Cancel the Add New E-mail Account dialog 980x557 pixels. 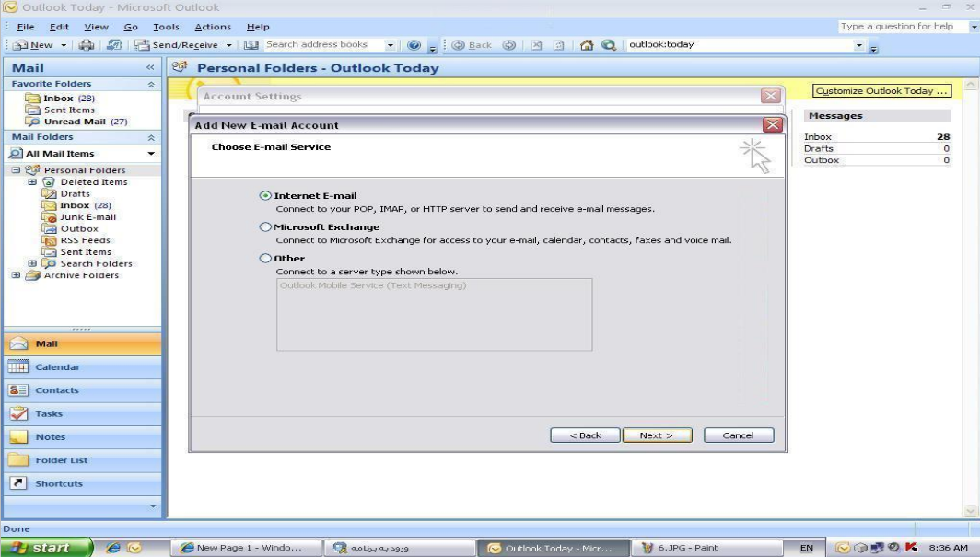738,435
